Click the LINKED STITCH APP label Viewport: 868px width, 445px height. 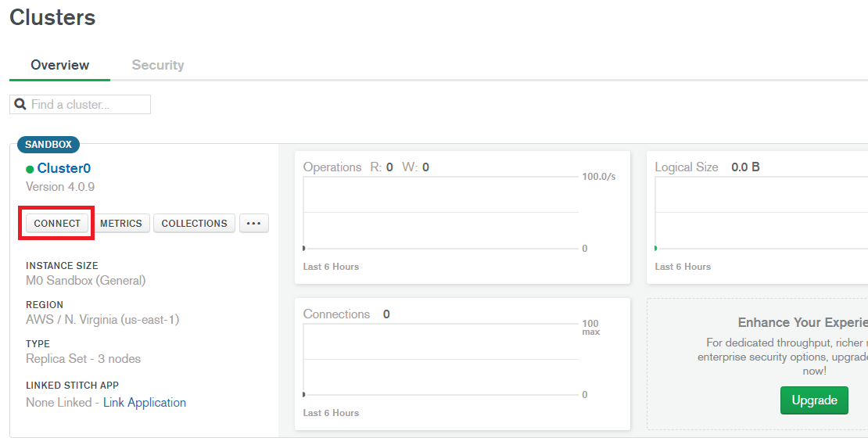point(73,386)
